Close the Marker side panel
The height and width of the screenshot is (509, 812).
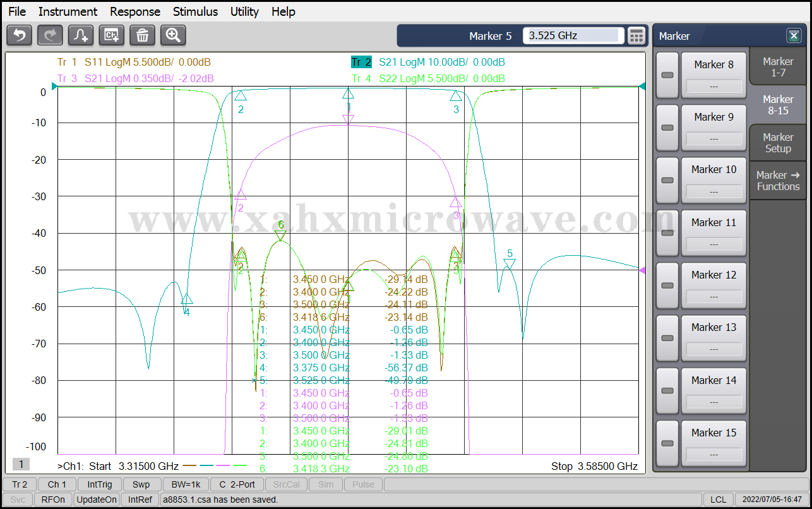pyautogui.click(x=793, y=36)
